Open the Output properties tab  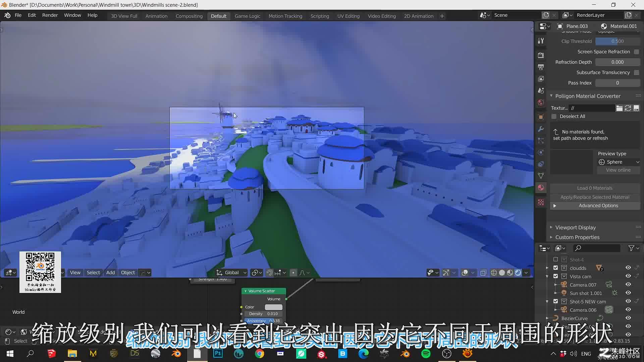point(541,67)
